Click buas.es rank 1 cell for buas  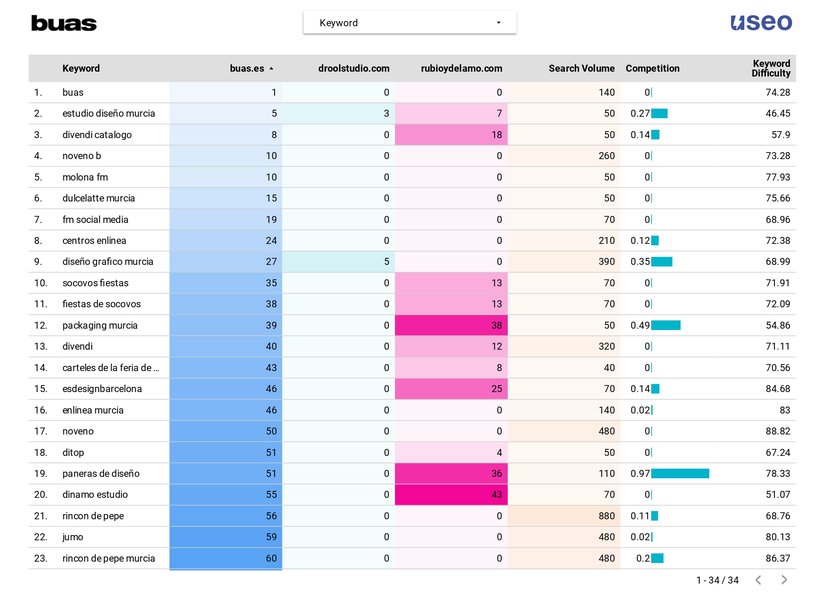[226, 93]
